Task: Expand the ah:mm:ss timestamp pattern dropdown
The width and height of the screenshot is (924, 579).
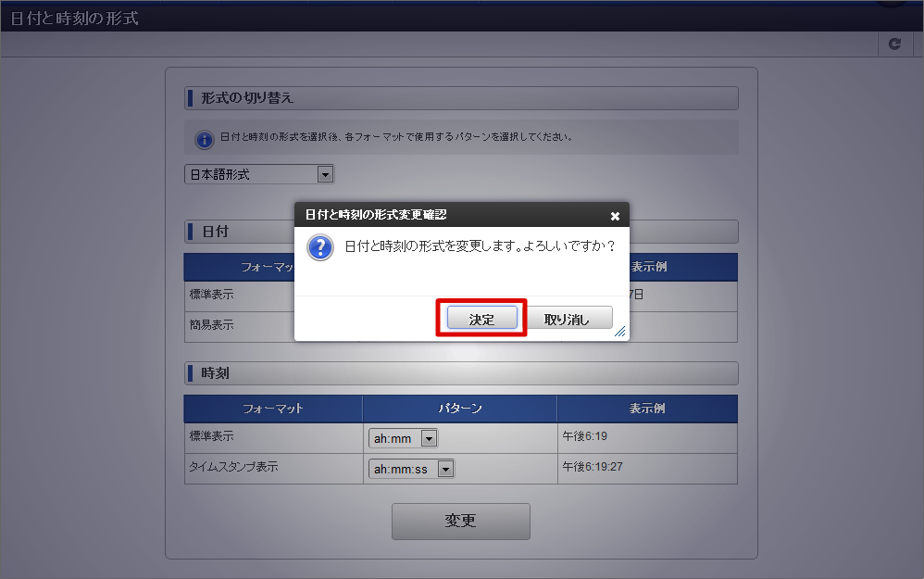Action: [411, 469]
